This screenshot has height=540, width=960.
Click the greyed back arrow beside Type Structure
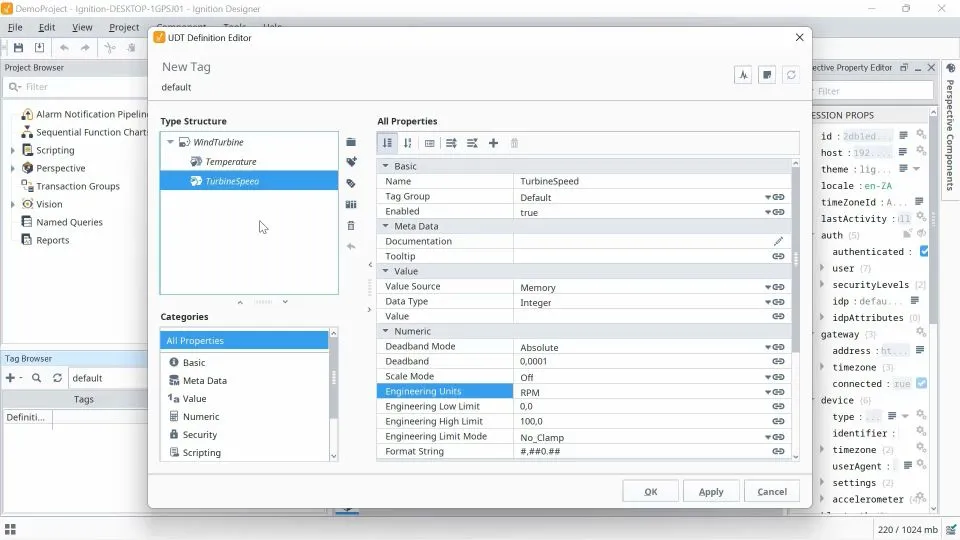pyautogui.click(x=351, y=246)
